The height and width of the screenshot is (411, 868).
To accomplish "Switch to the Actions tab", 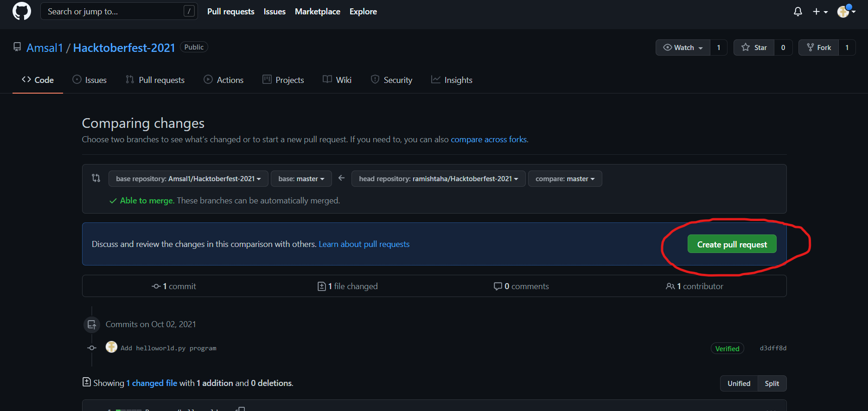I will pyautogui.click(x=223, y=80).
